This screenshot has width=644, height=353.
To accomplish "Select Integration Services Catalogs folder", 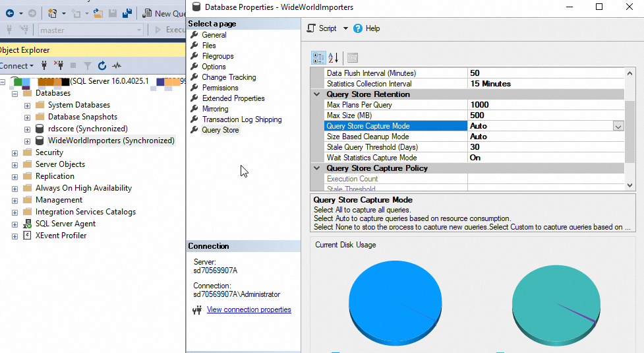I will (x=86, y=212).
